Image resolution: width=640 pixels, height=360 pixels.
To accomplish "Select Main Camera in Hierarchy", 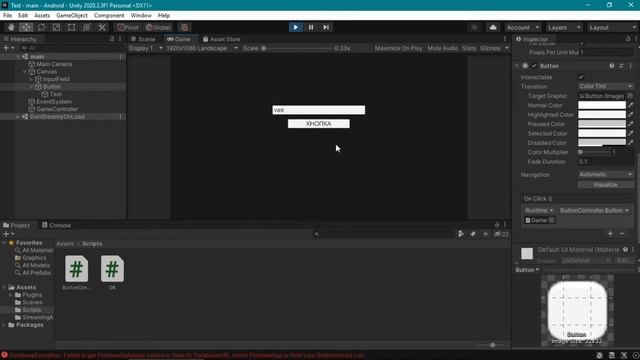I will click(54, 64).
